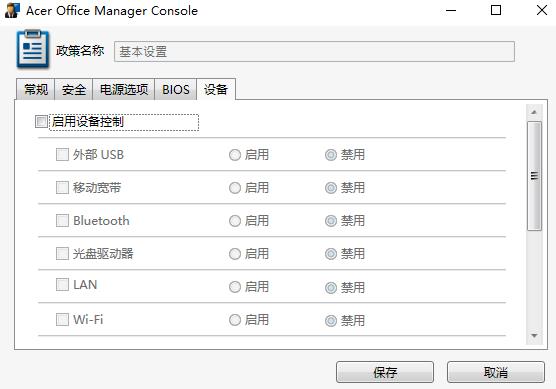Viewport: 556px width, 389px height.
Task: Switch to the 常规 tab
Action: [35, 89]
